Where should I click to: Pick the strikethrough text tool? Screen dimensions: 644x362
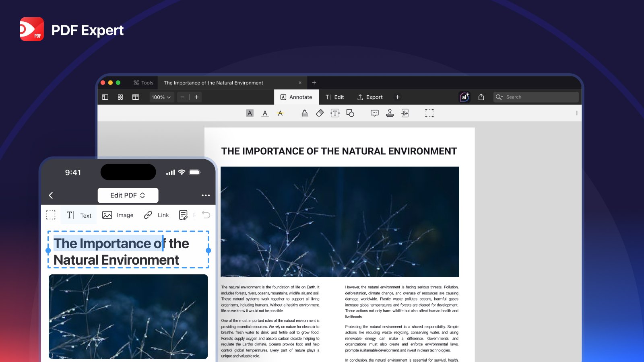click(280, 113)
